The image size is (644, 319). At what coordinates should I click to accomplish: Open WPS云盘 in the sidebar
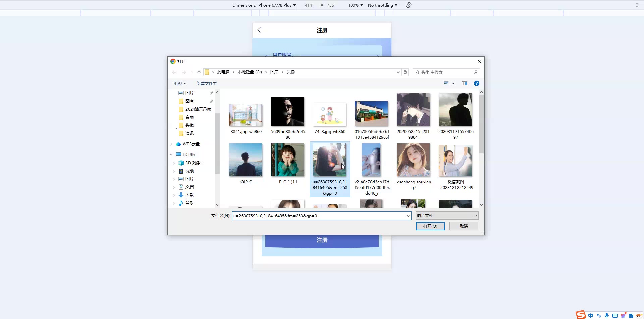coord(191,144)
